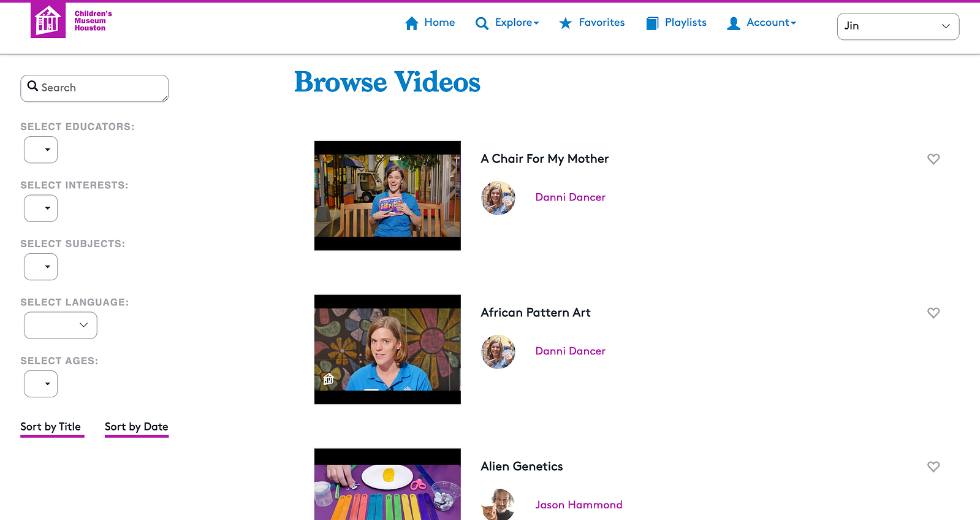Open A Chair For My Mother title link
Viewport: 980px width, 520px height.
(x=545, y=159)
